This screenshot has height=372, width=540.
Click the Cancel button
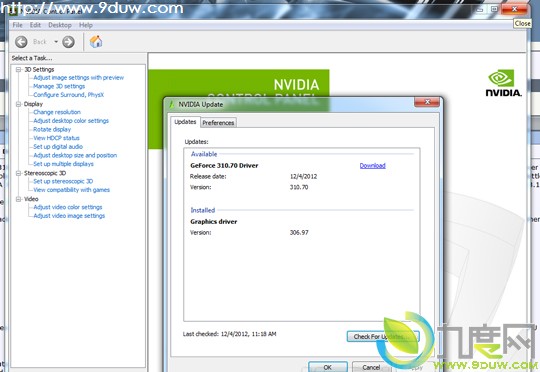point(371,367)
